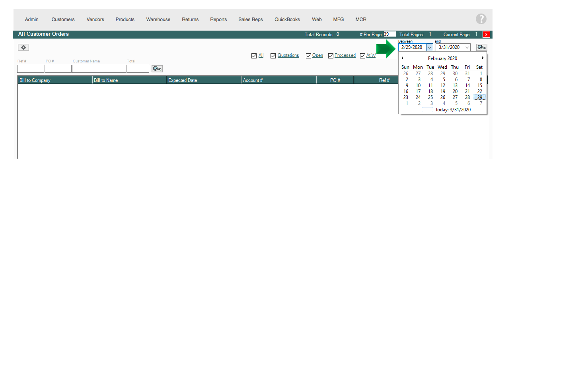This screenshot has width=588, height=365.
Task: Open the help question mark icon
Action: 481,19
